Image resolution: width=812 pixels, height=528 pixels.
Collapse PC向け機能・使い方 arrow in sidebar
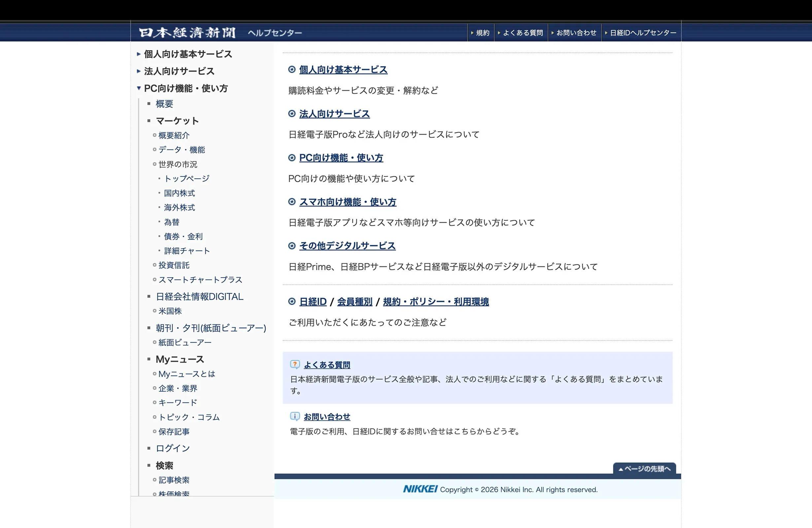tap(139, 88)
